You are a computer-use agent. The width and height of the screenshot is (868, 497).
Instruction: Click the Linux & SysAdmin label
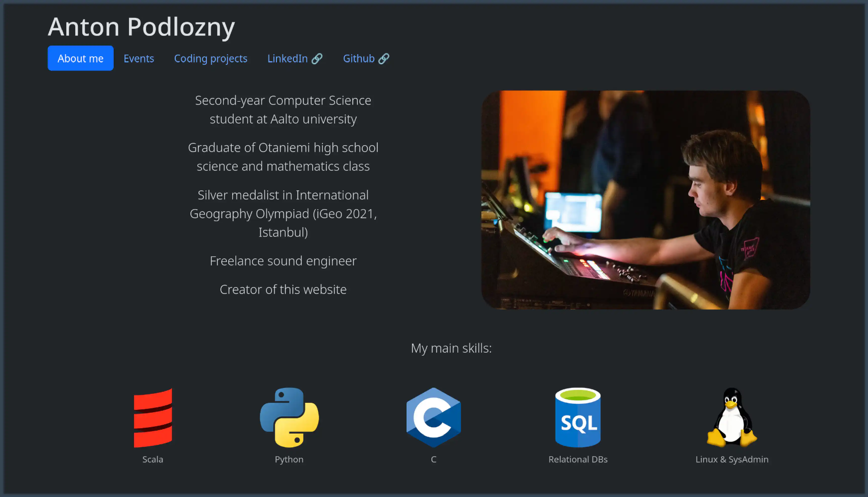pyautogui.click(x=732, y=459)
